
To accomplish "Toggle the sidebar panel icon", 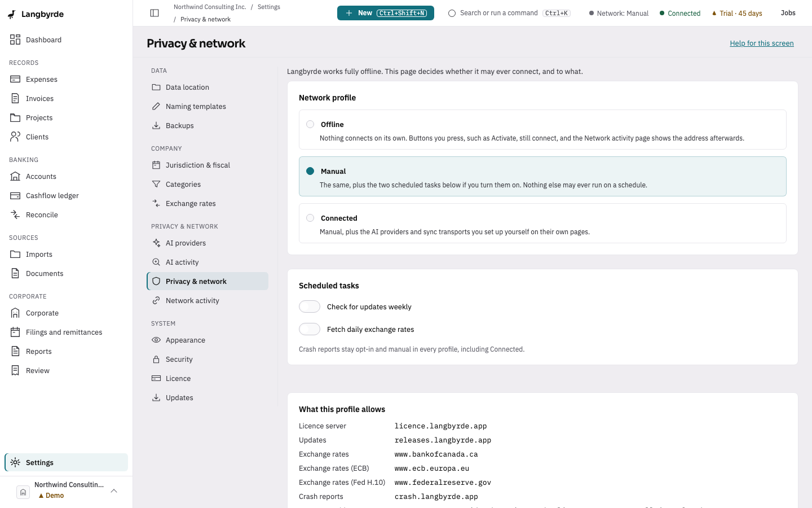I will click(x=155, y=13).
